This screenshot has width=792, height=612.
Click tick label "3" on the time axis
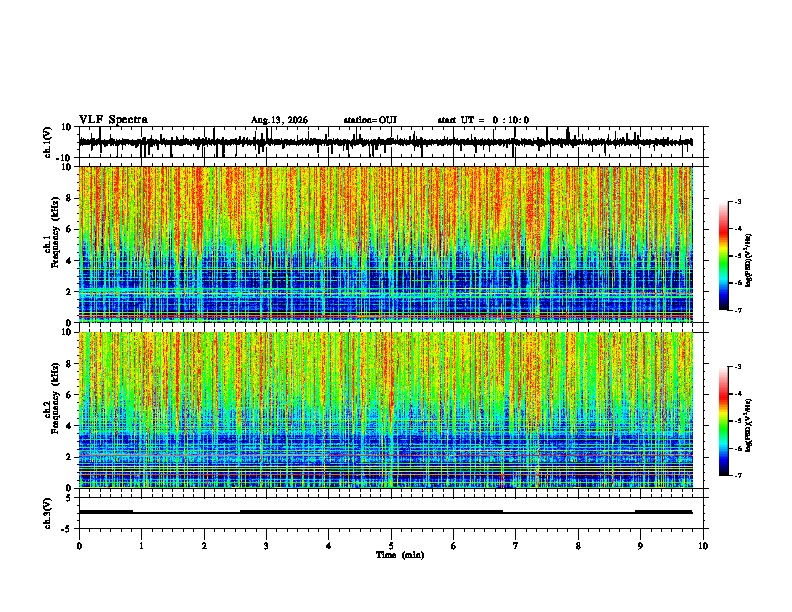266,546
